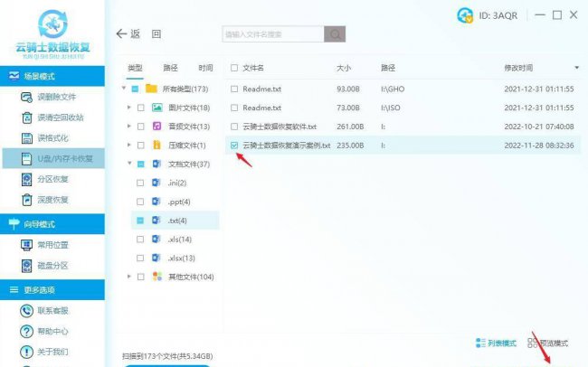Image resolution: width=588 pixels, height=367 pixels.
Task: Check the .xls(14) checkbox
Action: 140,240
